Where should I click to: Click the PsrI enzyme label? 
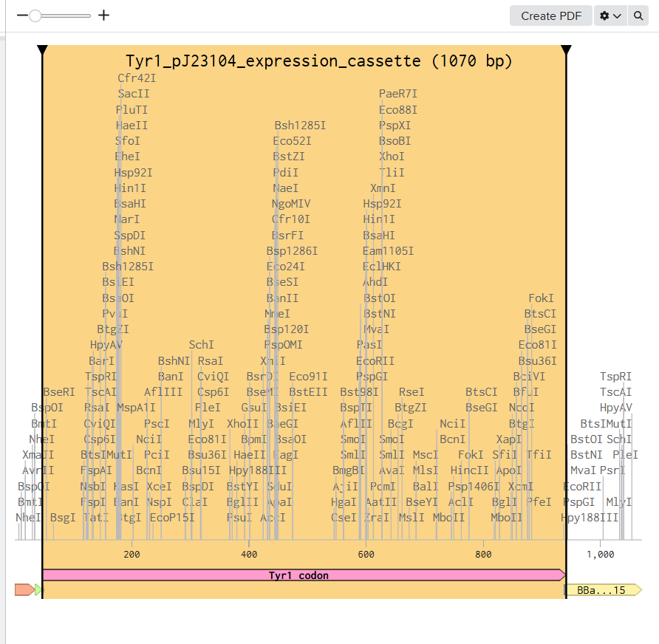pyautogui.click(x=612, y=470)
